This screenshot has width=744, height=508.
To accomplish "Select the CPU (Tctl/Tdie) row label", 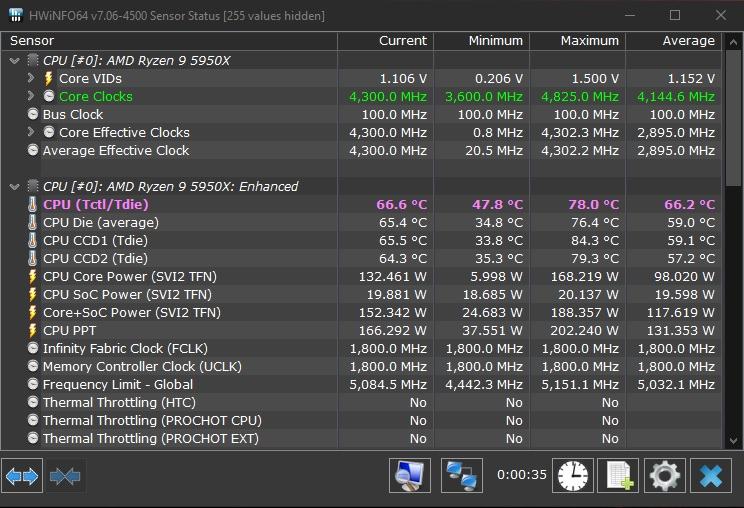I will click(95, 204).
